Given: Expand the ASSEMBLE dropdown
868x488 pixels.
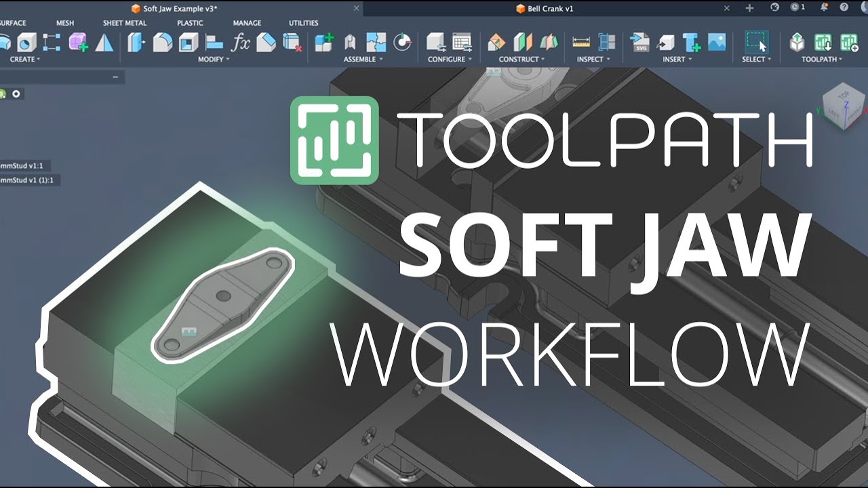Looking at the screenshot, I should click(363, 60).
